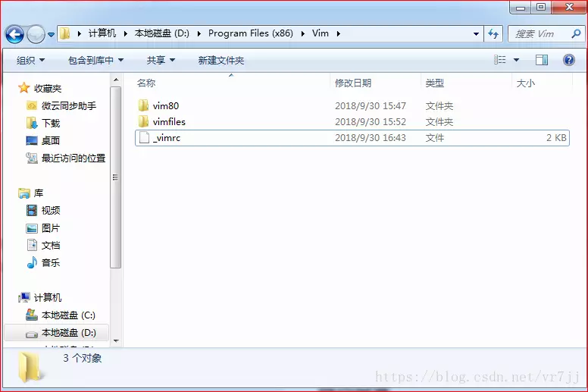Open the 包含到库中 menu
Viewport: 588px width, 392px height.
(95, 60)
